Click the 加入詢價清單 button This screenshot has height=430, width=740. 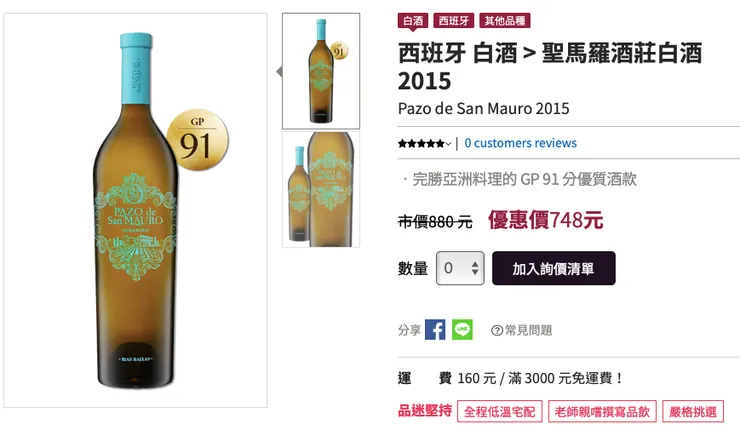(x=554, y=268)
